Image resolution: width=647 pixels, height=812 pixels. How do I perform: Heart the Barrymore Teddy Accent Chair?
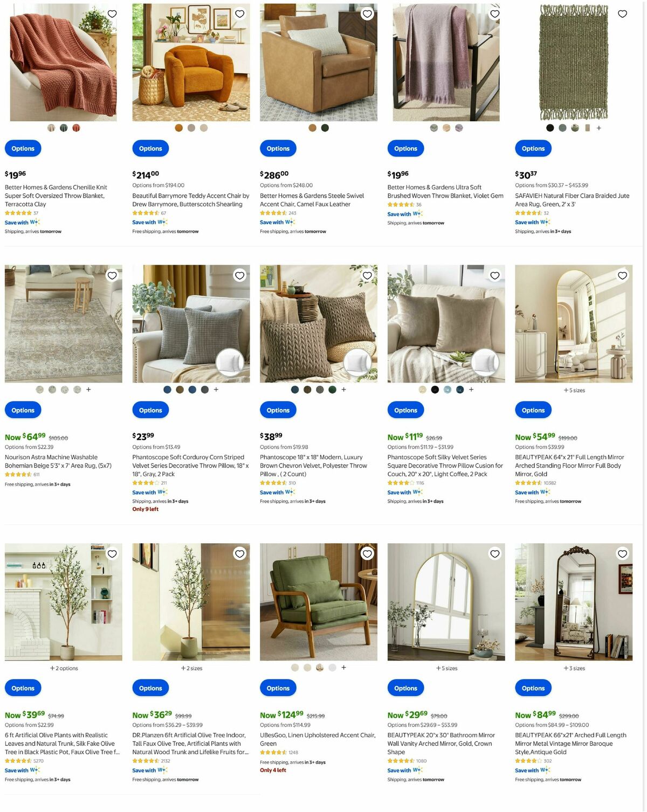(240, 14)
